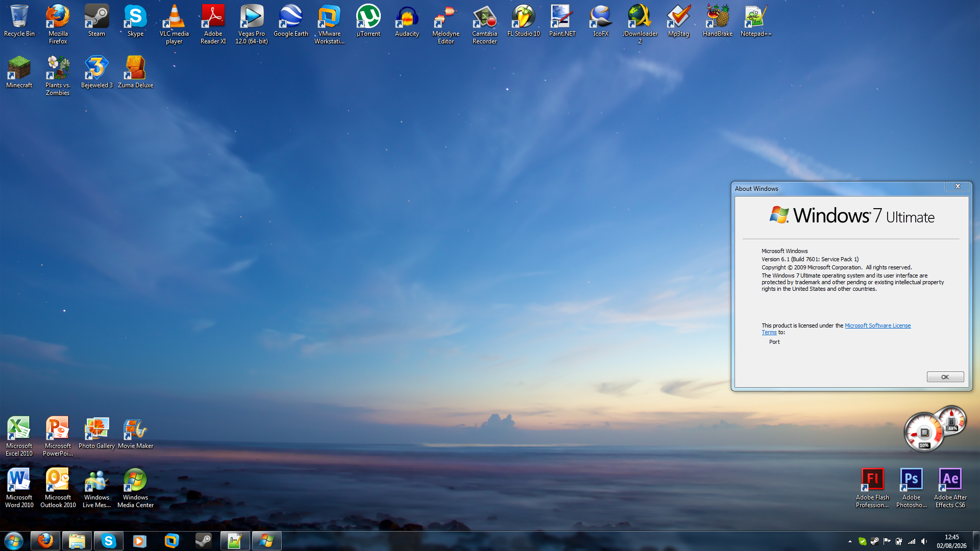
Task: Switch to Skype on the taskbar
Action: 109,541
